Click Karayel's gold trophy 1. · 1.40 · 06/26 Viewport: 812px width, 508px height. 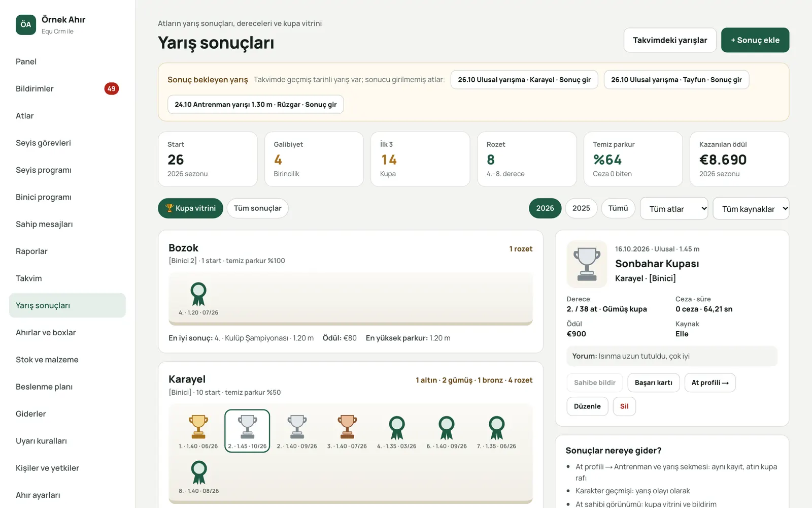tap(198, 431)
